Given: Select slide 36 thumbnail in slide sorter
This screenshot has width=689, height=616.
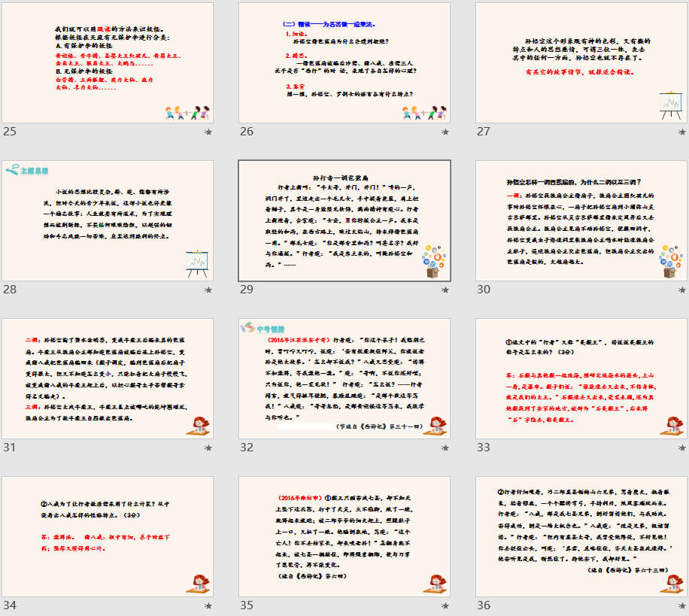Looking at the screenshot, I should click(581, 536).
